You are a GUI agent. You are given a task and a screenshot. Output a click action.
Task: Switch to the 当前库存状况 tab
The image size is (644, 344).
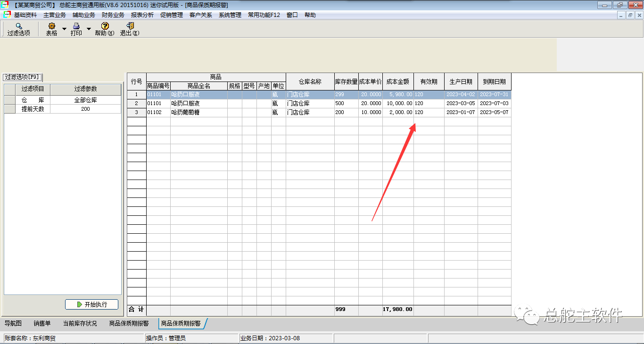point(80,323)
